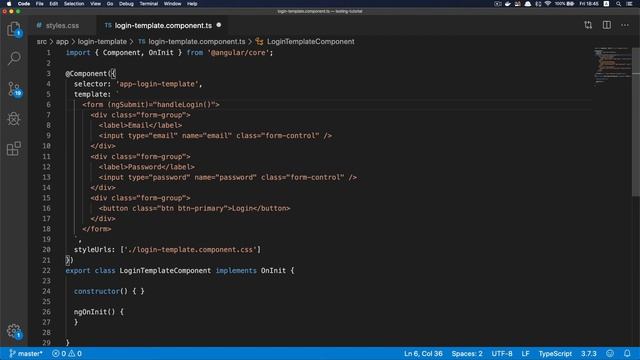
Task: Open the Search view in activity bar
Action: [x=14, y=58]
